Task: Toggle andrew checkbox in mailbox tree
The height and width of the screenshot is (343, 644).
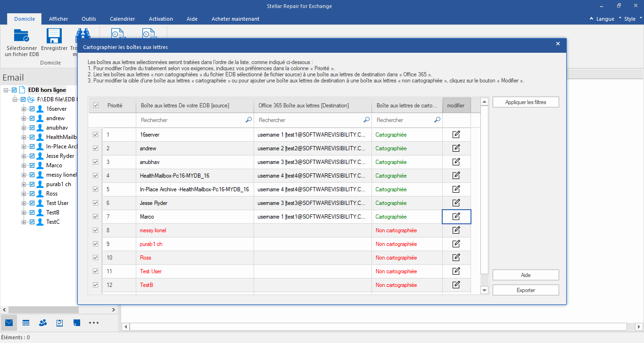Action: click(32, 118)
